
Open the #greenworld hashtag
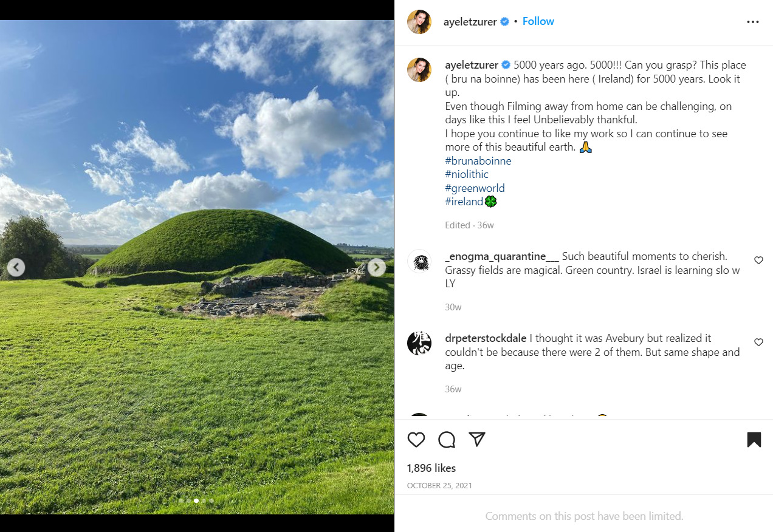(x=475, y=188)
